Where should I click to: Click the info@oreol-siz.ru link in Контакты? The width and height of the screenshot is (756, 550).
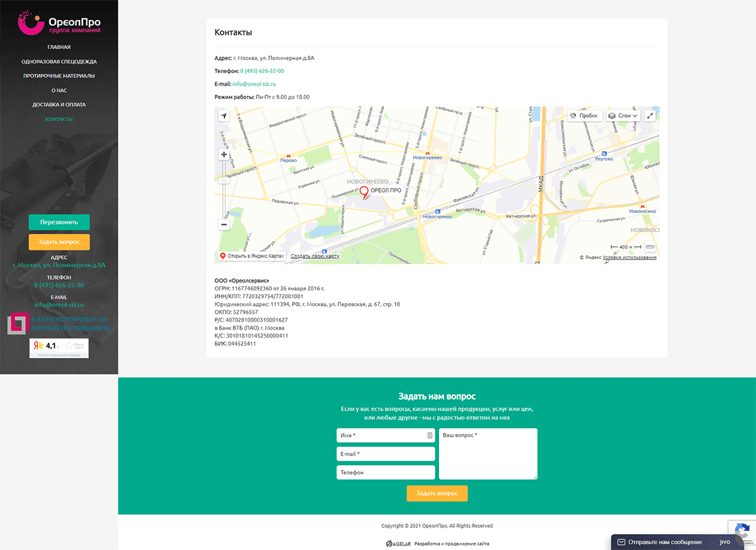(x=255, y=84)
